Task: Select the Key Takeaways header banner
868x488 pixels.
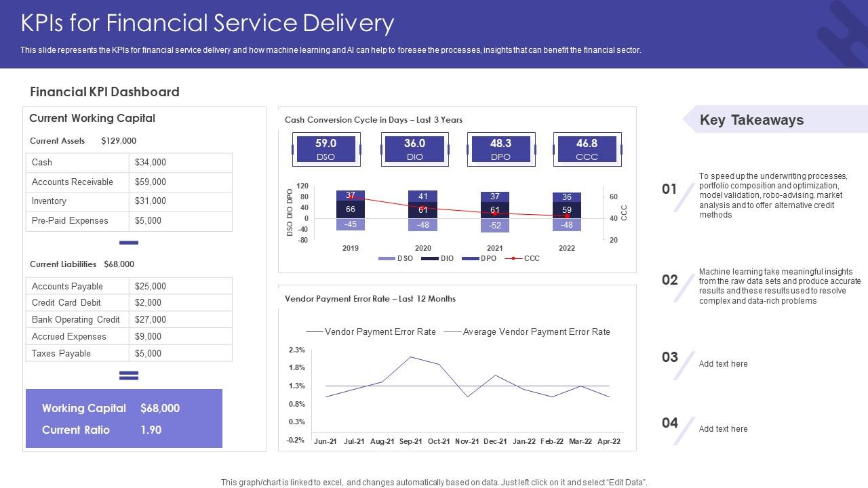Action: click(x=750, y=119)
